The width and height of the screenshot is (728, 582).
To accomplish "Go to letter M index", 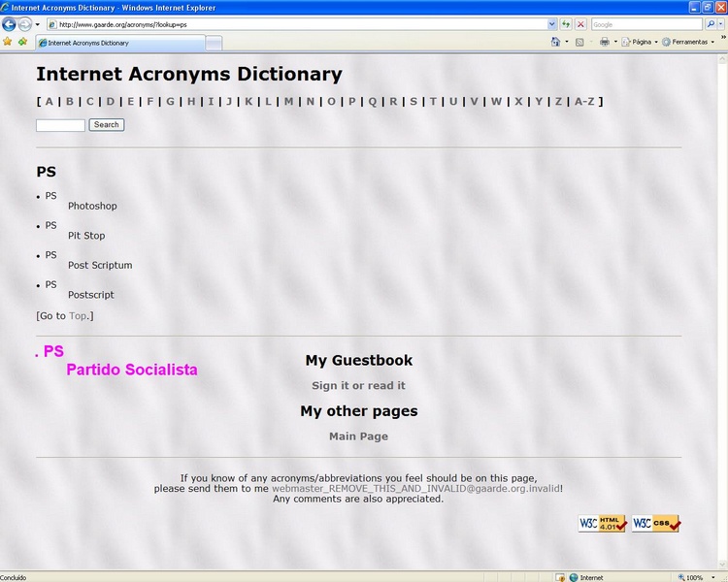I will click(289, 101).
